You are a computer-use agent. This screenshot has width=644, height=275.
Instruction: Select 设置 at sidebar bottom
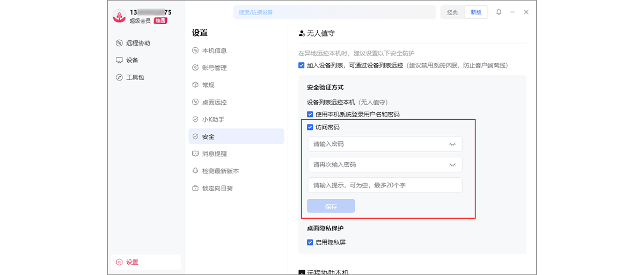132,262
